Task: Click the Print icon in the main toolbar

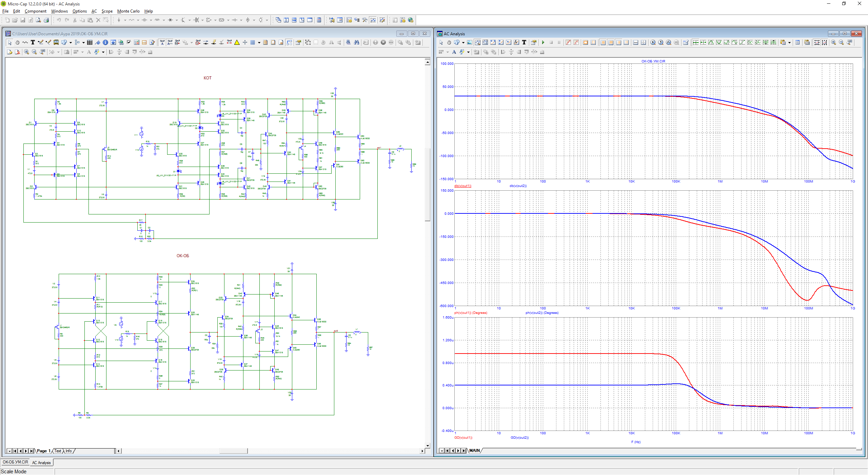Action: pyautogui.click(x=46, y=20)
